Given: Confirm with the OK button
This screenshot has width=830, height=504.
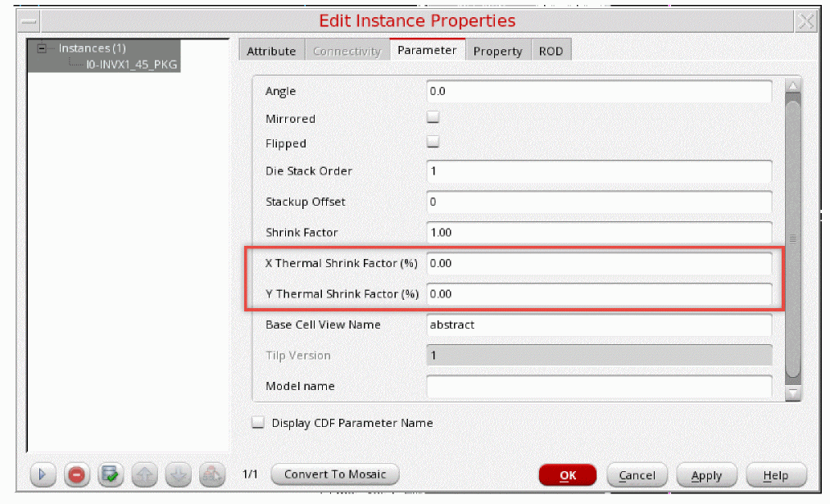Looking at the screenshot, I should click(x=568, y=475).
